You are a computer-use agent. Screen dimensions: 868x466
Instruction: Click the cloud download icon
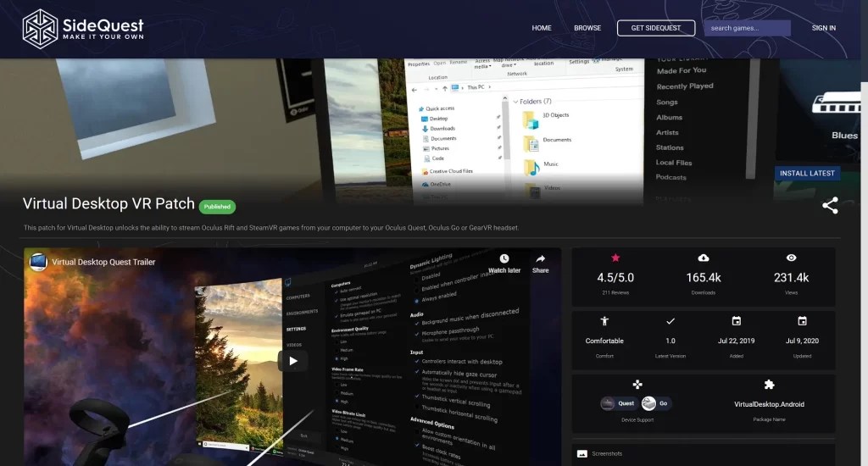703,258
